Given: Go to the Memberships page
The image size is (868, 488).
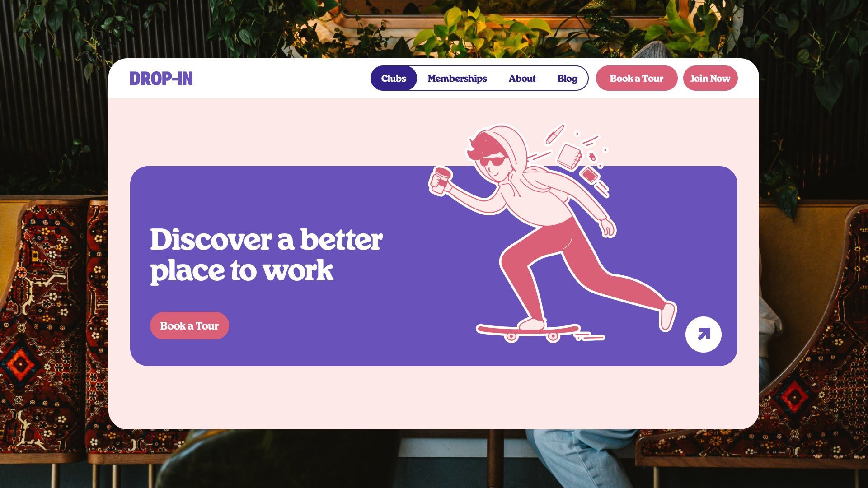Looking at the screenshot, I should click(x=457, y=79).
